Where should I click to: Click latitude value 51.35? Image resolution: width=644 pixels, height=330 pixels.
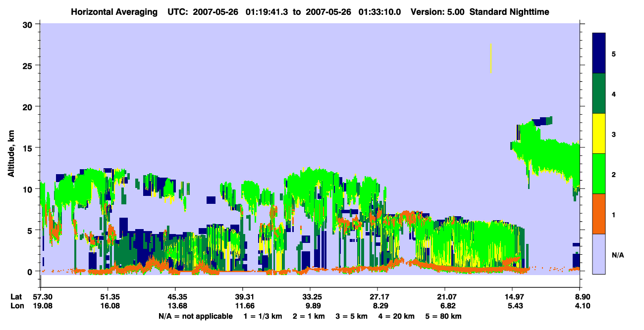tap(107, 297)
